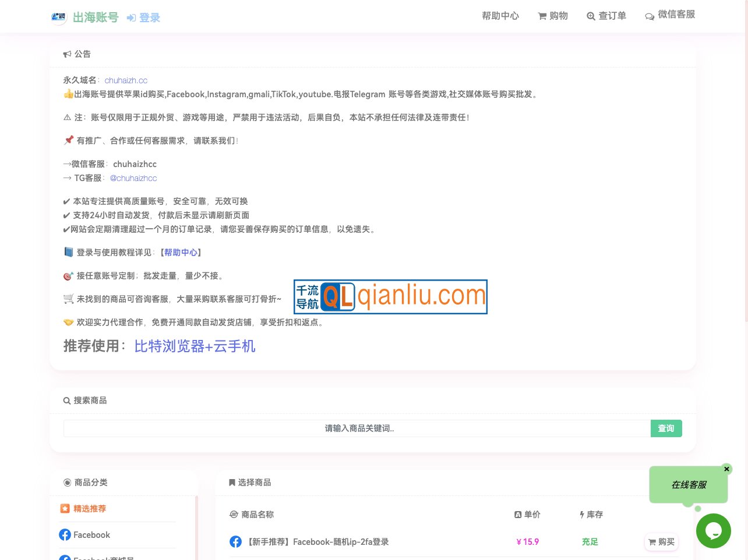Click the Facebook icon next to the product name
This screenshot has height=560, width=748.
point(235,541)
